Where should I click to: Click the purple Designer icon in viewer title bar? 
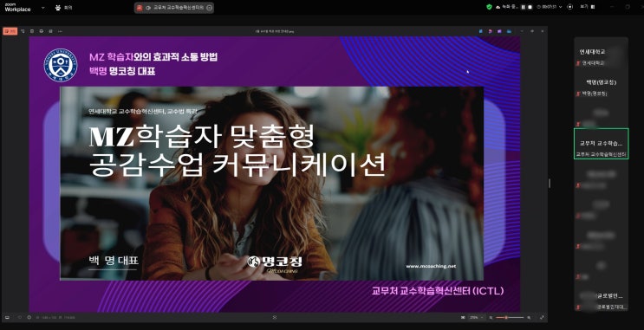(499, 31)
